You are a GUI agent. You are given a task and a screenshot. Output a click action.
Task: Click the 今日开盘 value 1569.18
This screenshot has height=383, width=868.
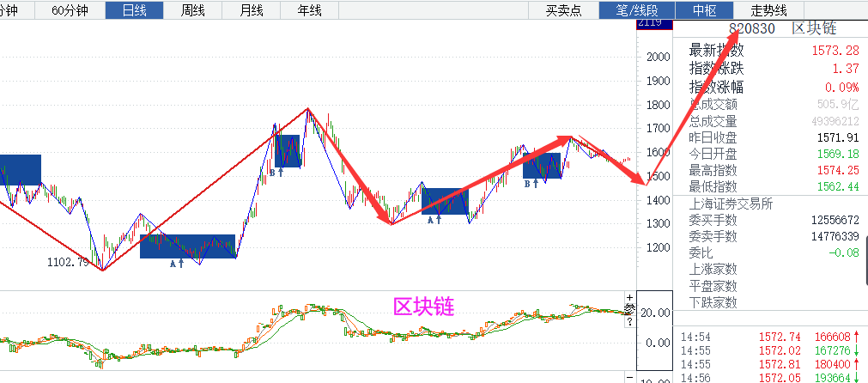click(x=838, y=154)
